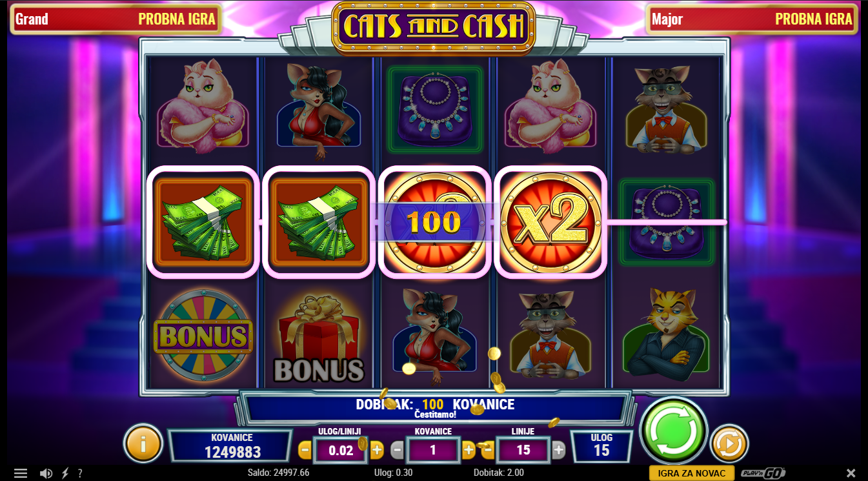Close the game with the X icon
868x481 pixels.
pos(851,473)
